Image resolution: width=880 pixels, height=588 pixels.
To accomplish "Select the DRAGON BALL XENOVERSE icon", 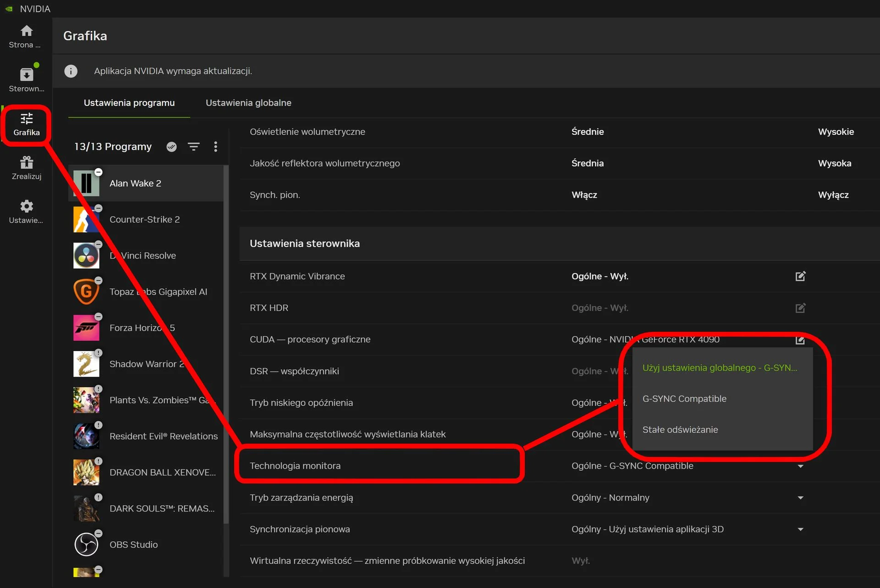I will click(86, 473).
